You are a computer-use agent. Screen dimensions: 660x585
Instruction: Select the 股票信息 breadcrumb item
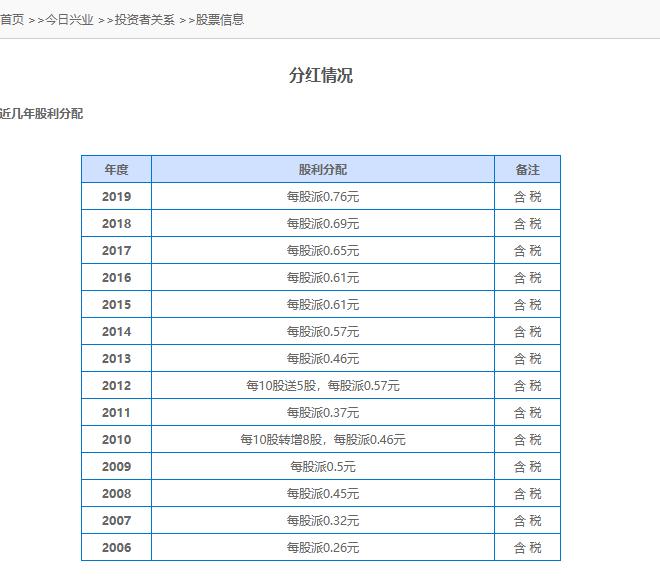pos(220,19)
